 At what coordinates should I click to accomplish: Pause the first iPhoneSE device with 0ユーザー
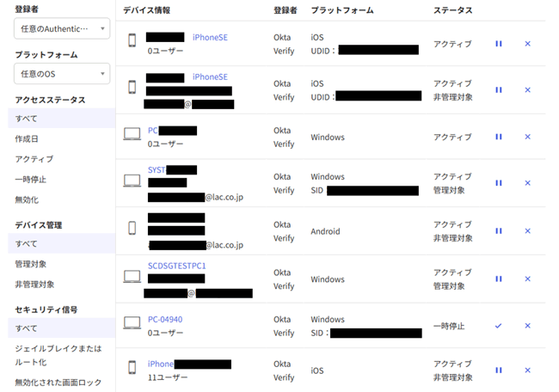(499, 44)
